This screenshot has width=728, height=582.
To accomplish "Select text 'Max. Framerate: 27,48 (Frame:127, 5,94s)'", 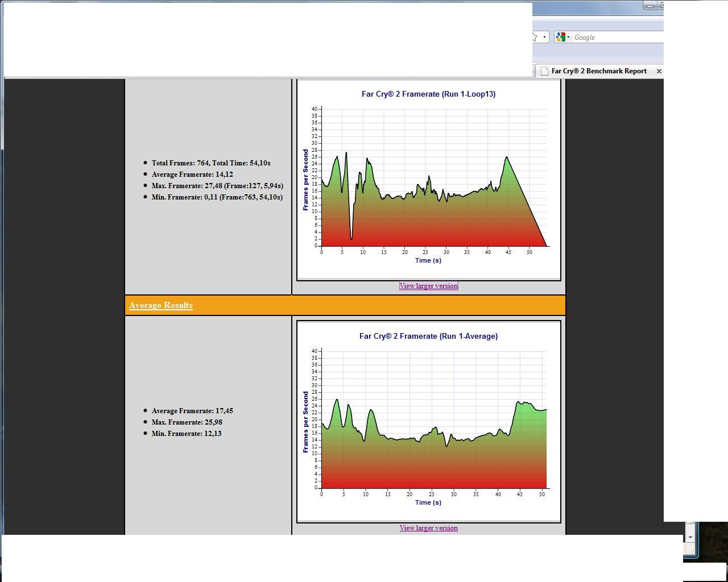I will pos(217,186).
